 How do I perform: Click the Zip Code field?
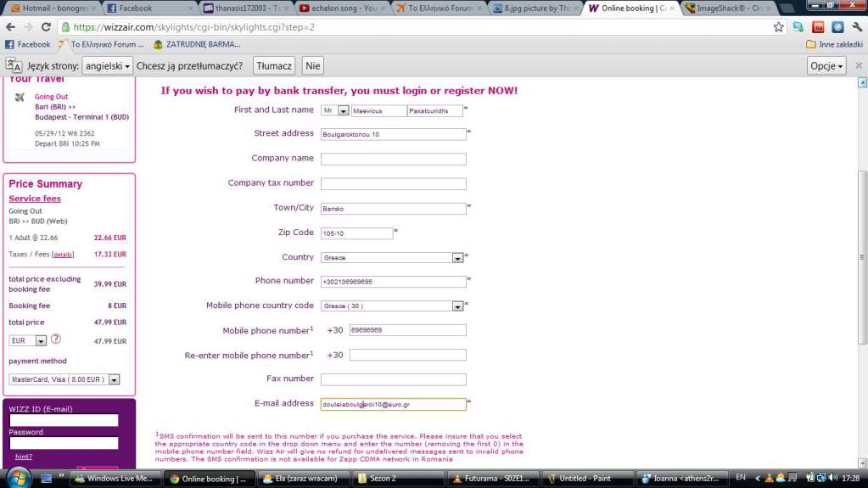(357, 233)
